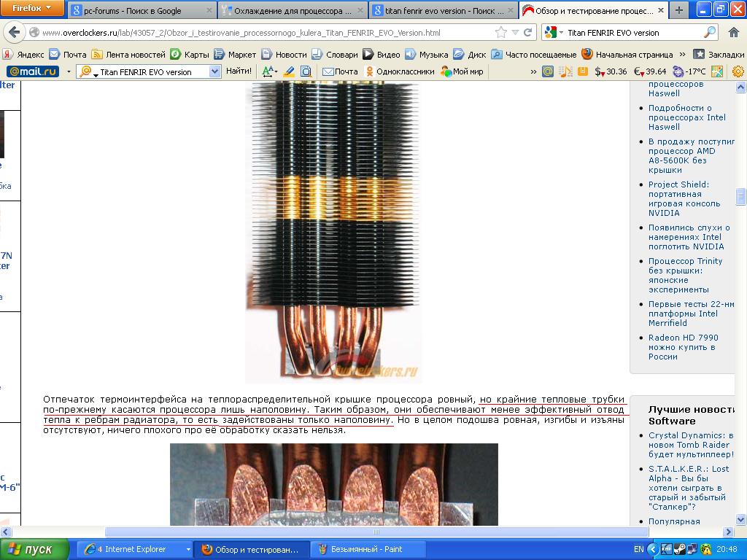The image size is (747, 560).
Task: Click the address bar URL field
Action: (263, 33)
